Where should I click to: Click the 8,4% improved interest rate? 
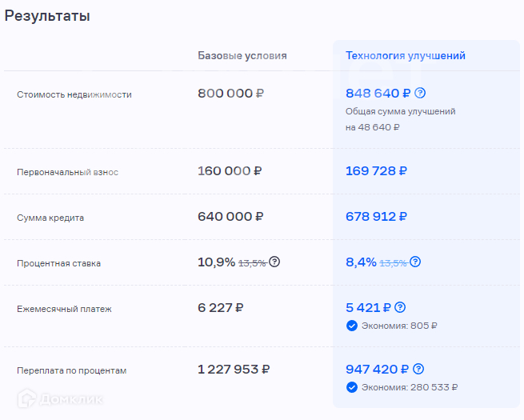[361, 262]
